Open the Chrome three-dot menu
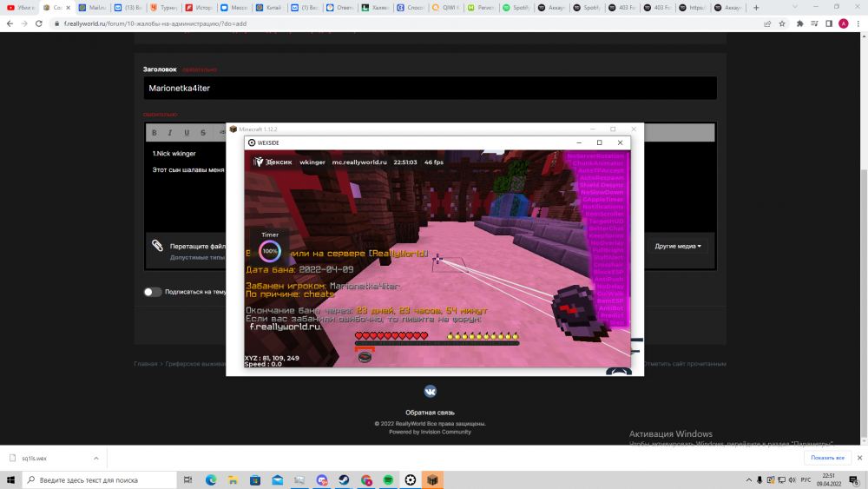The width and height of the screenshot is (868, 489). tap(858, 23)
